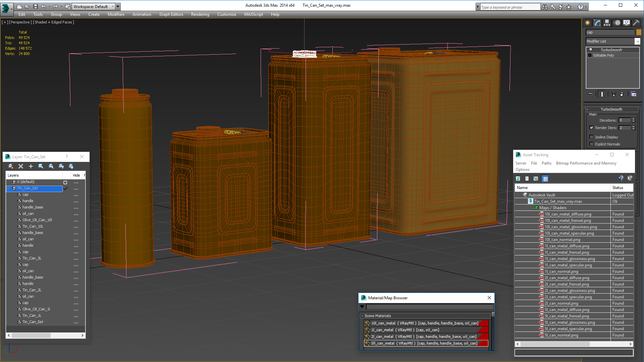Click the Animation menu in menu bar
This screenshot has height=362, width=644.
click(x=142, y=14)
